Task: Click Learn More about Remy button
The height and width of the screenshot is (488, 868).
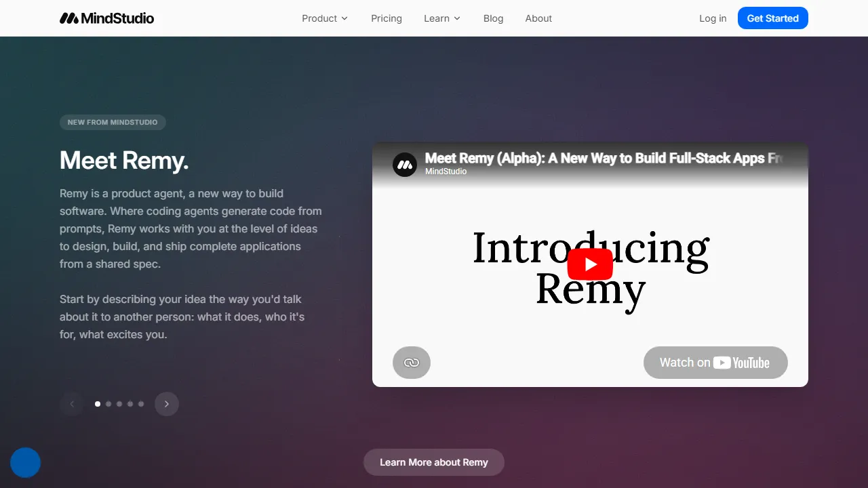Action: coord(434,462)
